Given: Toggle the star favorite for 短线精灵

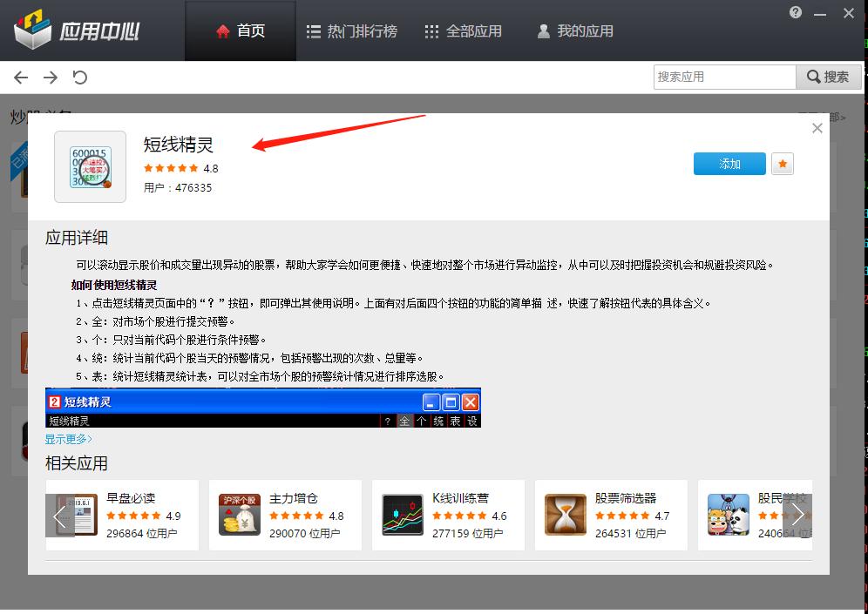Looking at the screenshot, I should (782, 164).
